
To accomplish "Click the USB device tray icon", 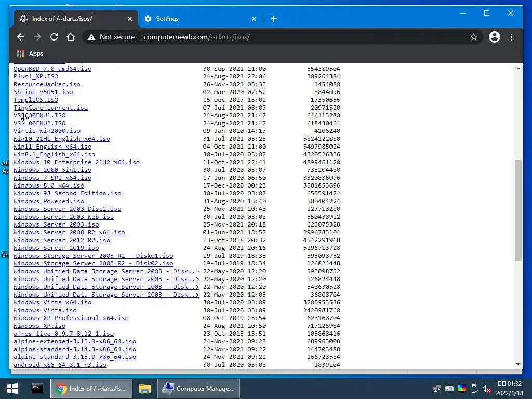I will click(x=474, y=389).
